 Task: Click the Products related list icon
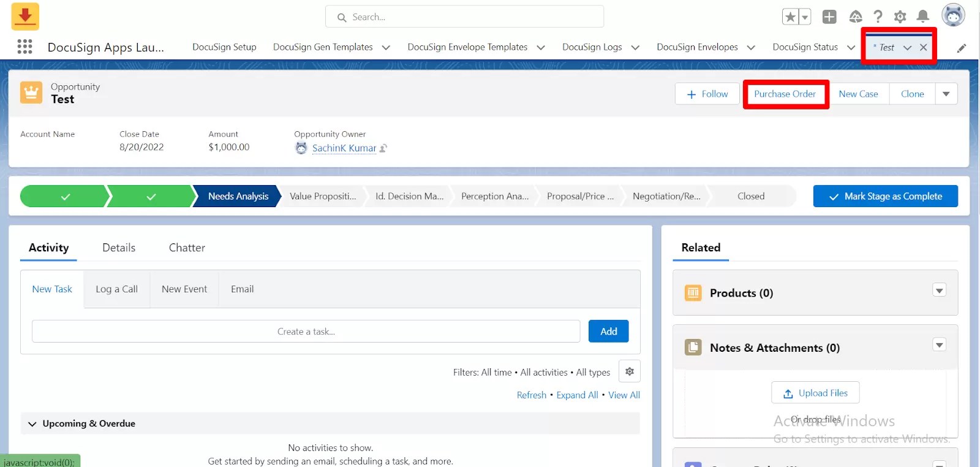(x=693, y=293)
